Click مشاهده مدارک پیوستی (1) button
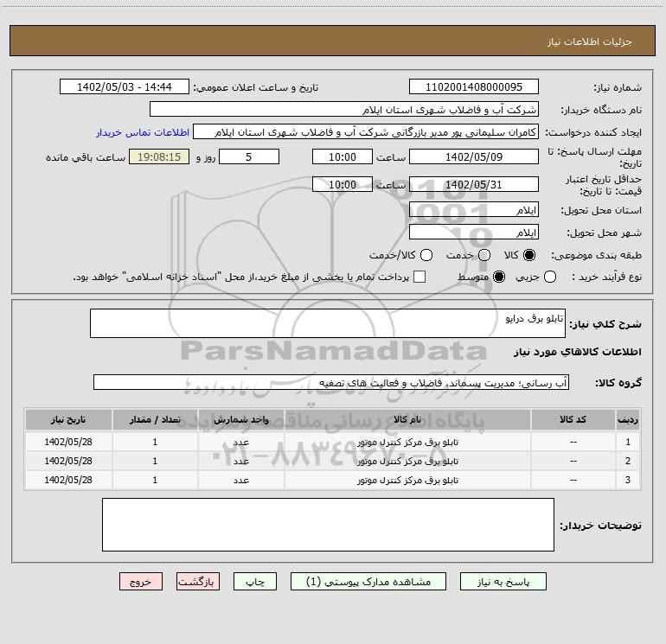The width and height of the screenshot is (666, 644). tap(368, 582)
